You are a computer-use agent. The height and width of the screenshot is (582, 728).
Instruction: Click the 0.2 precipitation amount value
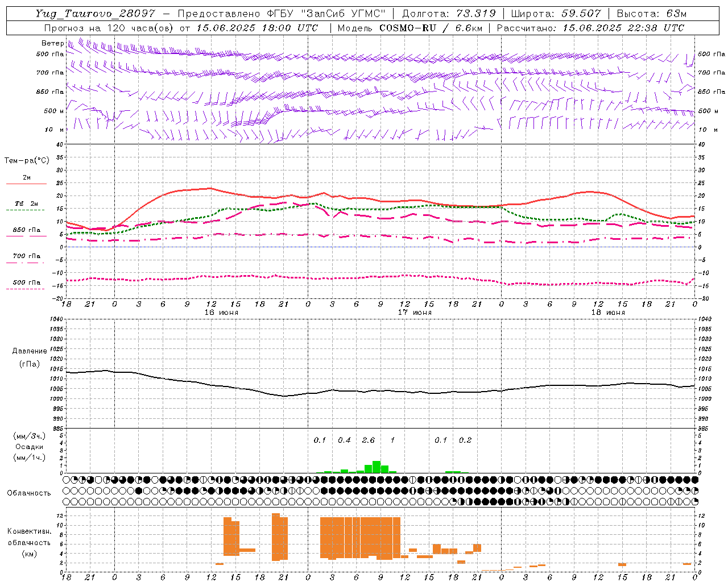(x=465, y=440)
